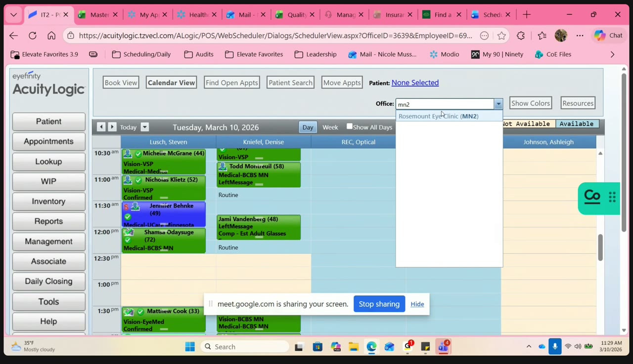
Task: Open Microsoft Store from the taskbar
Action: [x=317, y=347]
